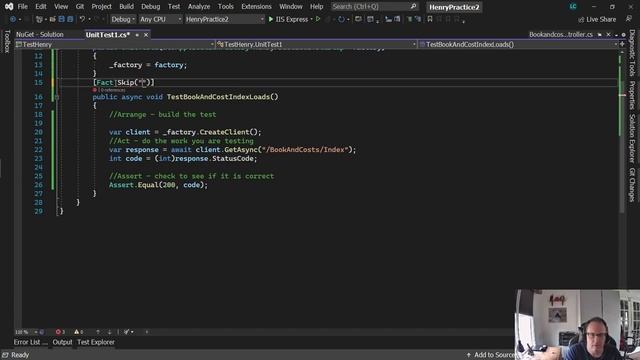Go to previous issue up arrow
640x360 pixels.
98,332
